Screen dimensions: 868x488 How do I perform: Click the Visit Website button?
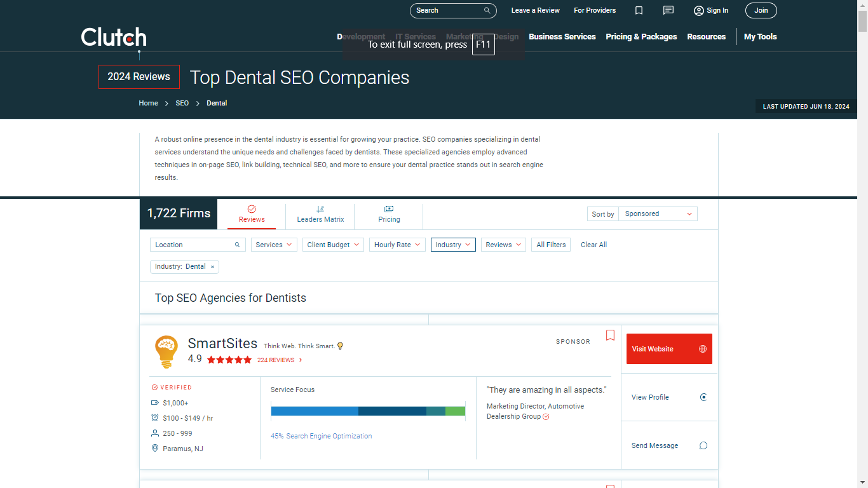coord(669,349)
